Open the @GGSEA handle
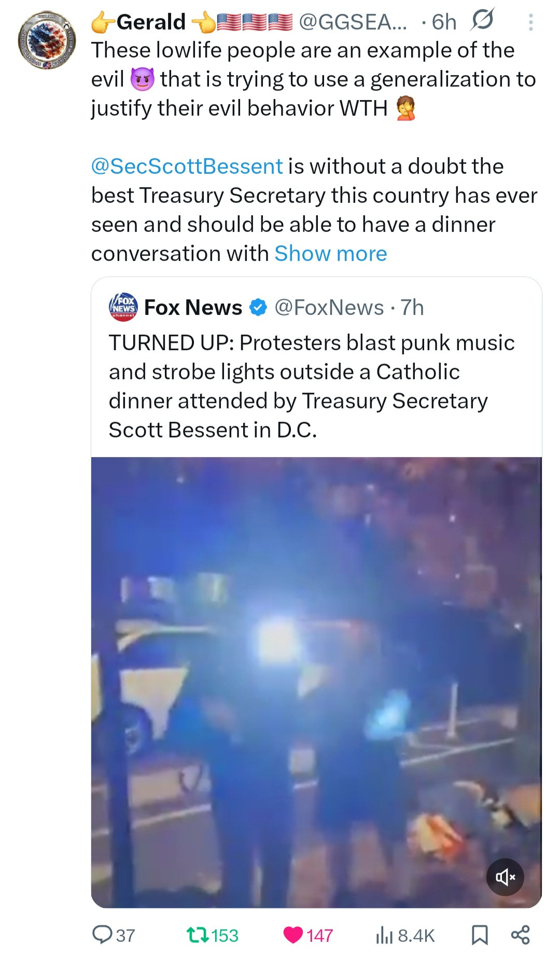This screenshot has width=560, height=958. (x=353, y=22)
